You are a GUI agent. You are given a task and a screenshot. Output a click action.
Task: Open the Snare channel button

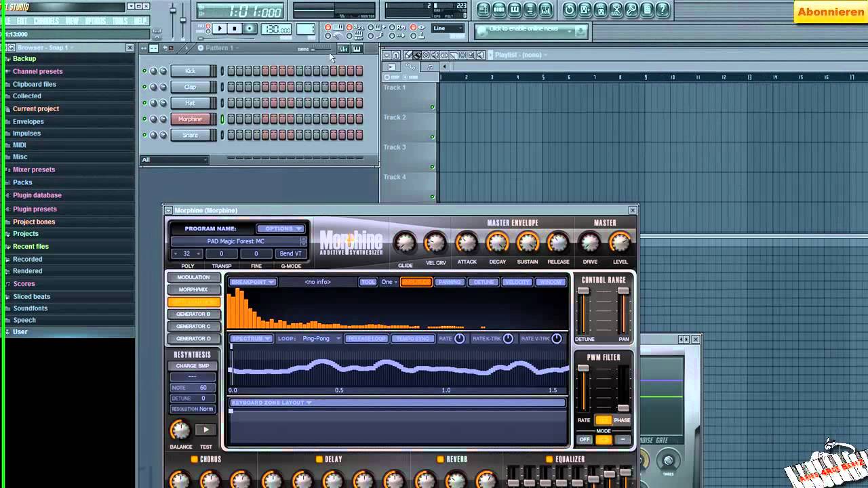[190, 135]
